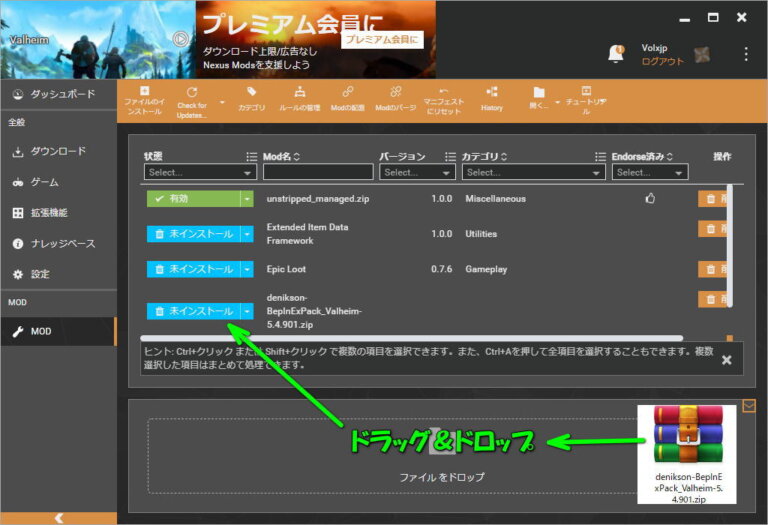Image resolution: width=768 pixels, height=525 pixels.
Task: Click the delete button for Extended Item Data Framework
Action: [713, 229]
